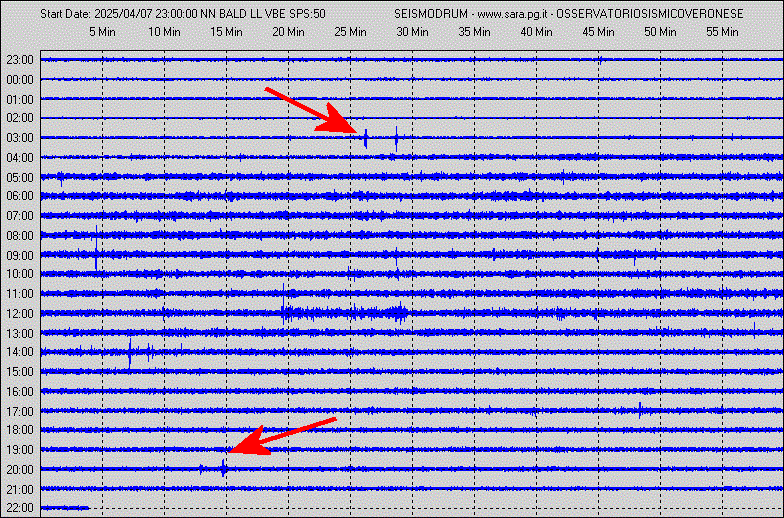Click the 00:00 hour label
This screenshot has height=518, width=784.
click(20, 80)
